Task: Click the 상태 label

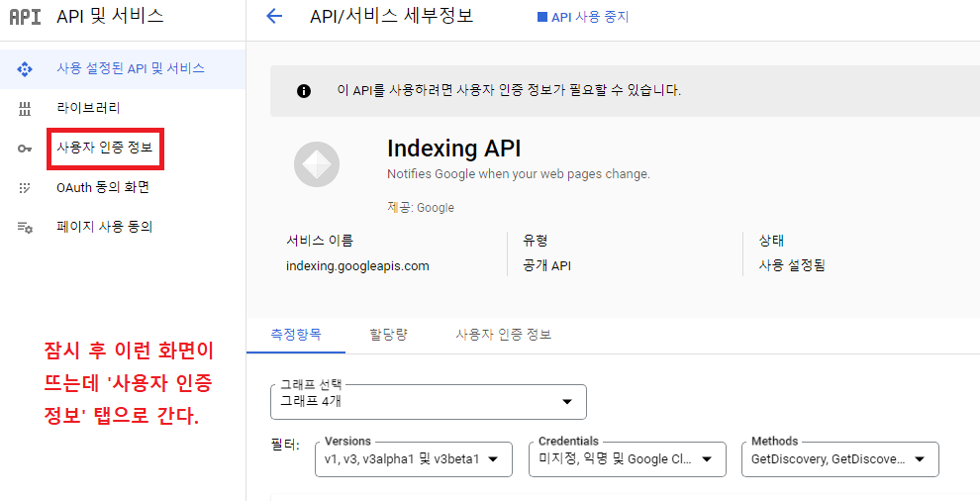Action: [x=771, y=241]
